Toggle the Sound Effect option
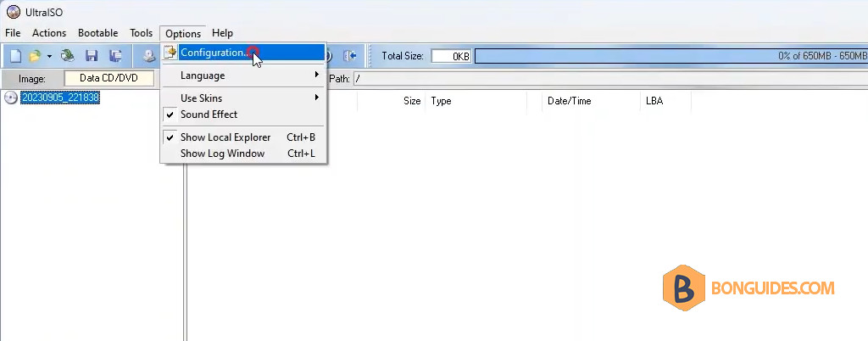 243,115
